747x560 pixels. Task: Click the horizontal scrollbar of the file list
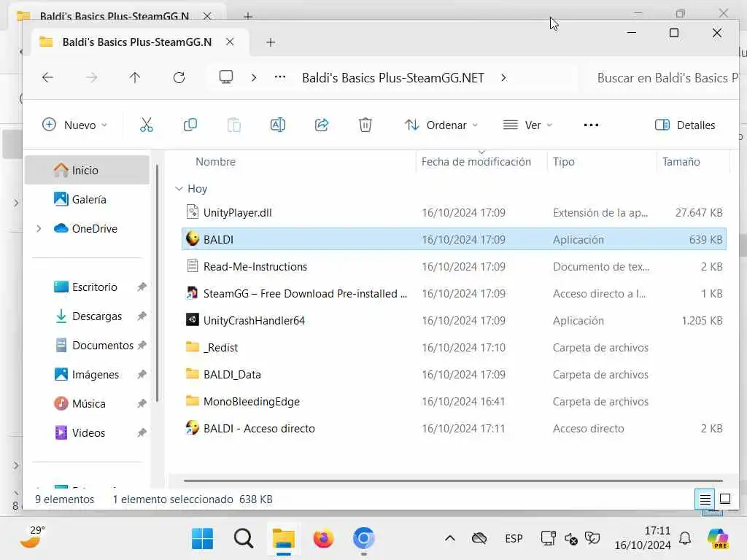453,481
